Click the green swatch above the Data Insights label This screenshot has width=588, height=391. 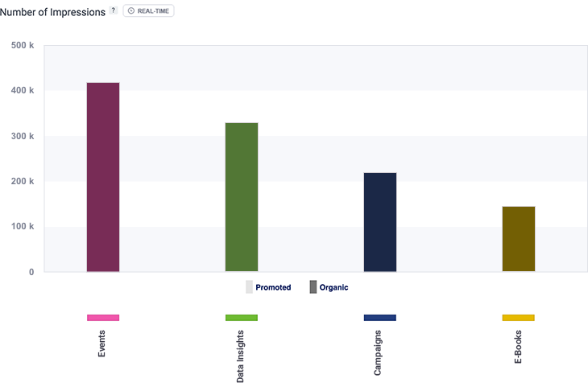click(x=242, y=318)
